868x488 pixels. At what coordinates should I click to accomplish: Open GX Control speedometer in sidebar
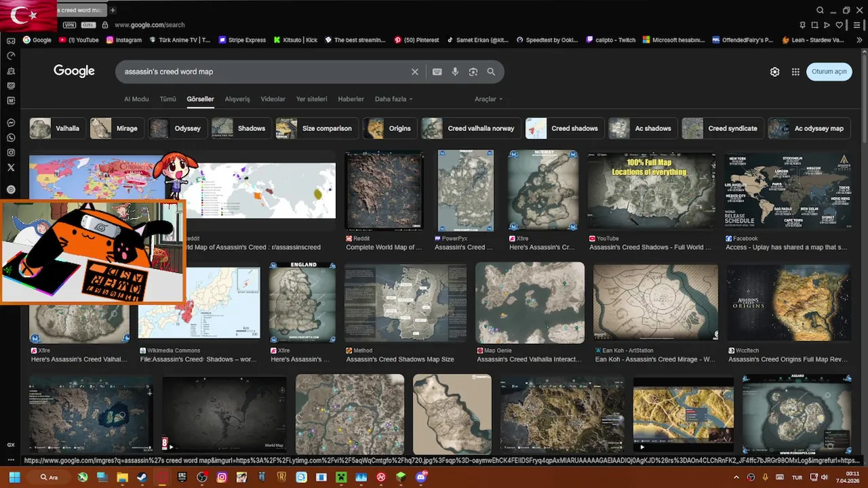tap(11, 56)
